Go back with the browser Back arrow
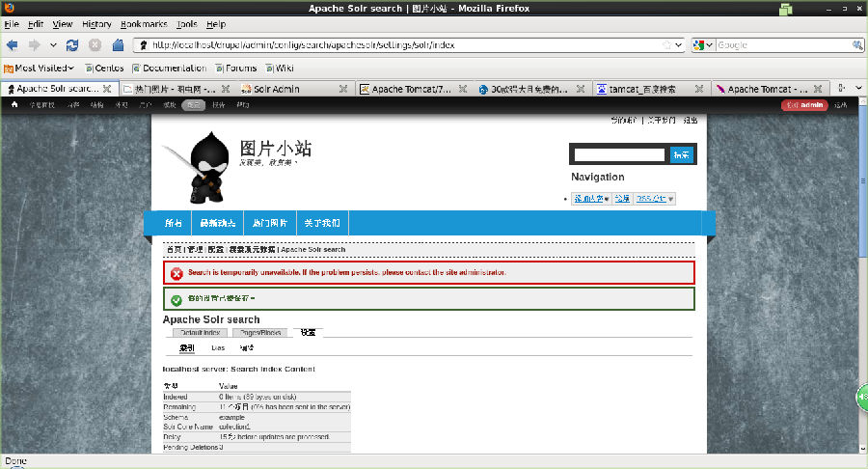Viewport: 868px width, 469px height. 13,44
